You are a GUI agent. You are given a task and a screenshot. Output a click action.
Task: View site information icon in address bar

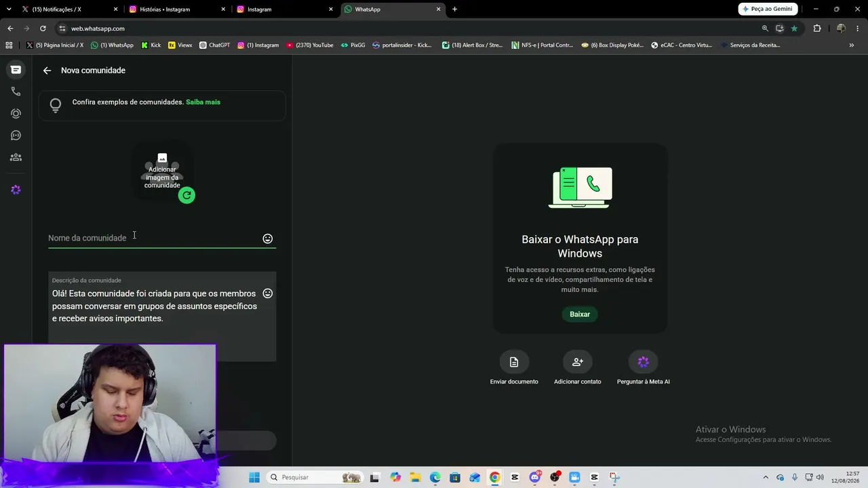point(62,28)
